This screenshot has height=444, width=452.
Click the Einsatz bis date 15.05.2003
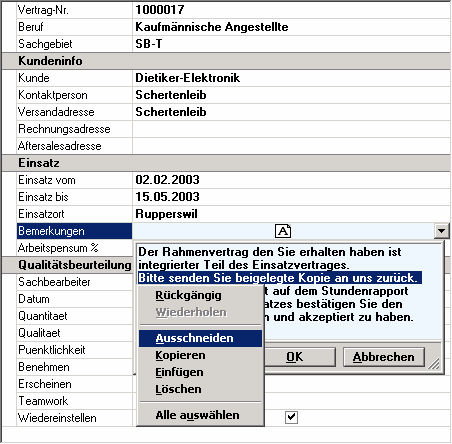(x=167, y=197)
